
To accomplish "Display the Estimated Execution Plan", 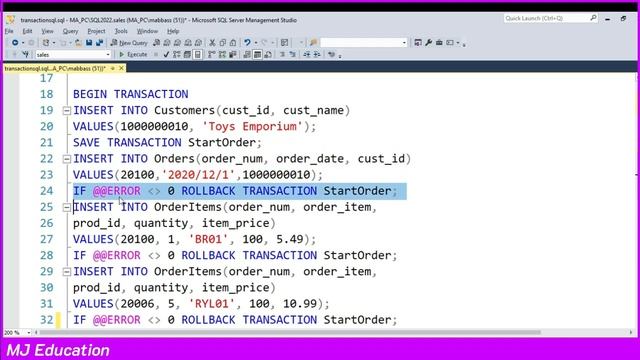I will click(177, 54).
